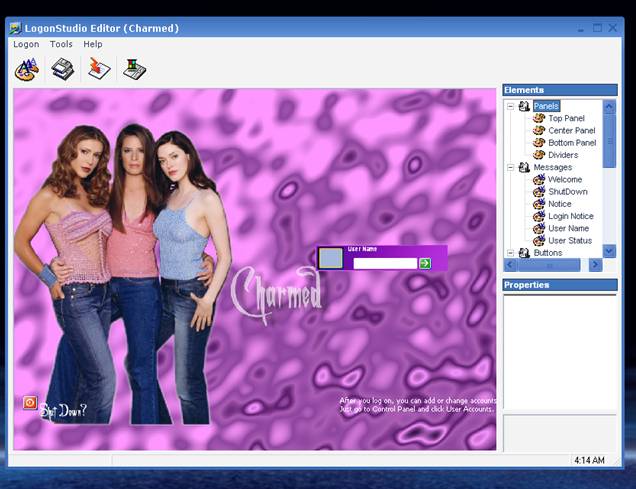Screen dimensions: 636x489
Task: Click the Bottom Panel palette icon
Action: click(x=539, y=143)
